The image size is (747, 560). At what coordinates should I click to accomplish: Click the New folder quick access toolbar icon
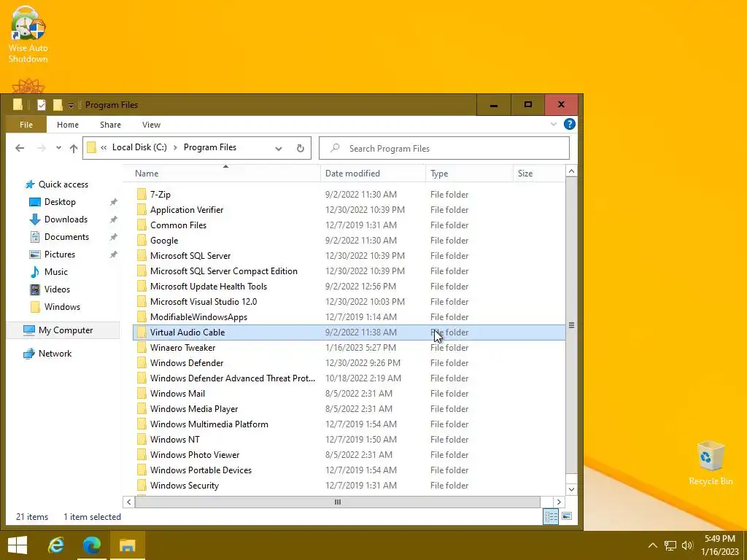coord(58,105)
